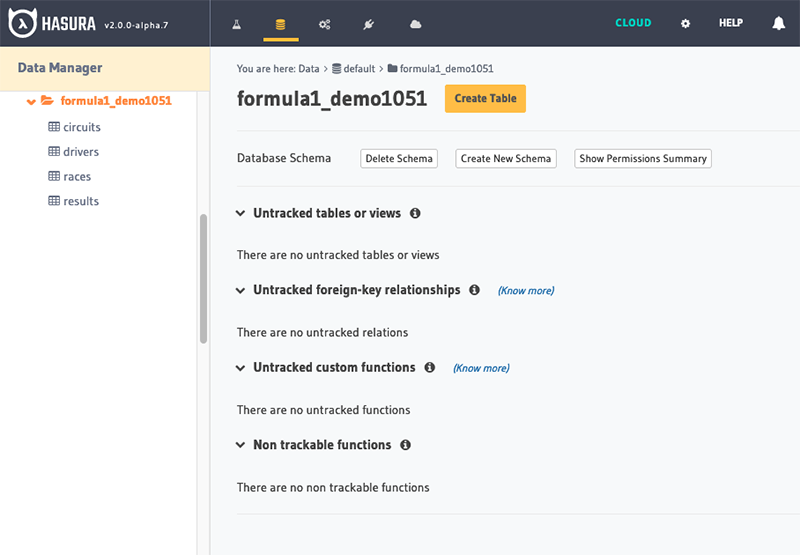Collapse Untracked foreign-key relationships section
This screenshot has width=800, height=555.
(240, 290)
